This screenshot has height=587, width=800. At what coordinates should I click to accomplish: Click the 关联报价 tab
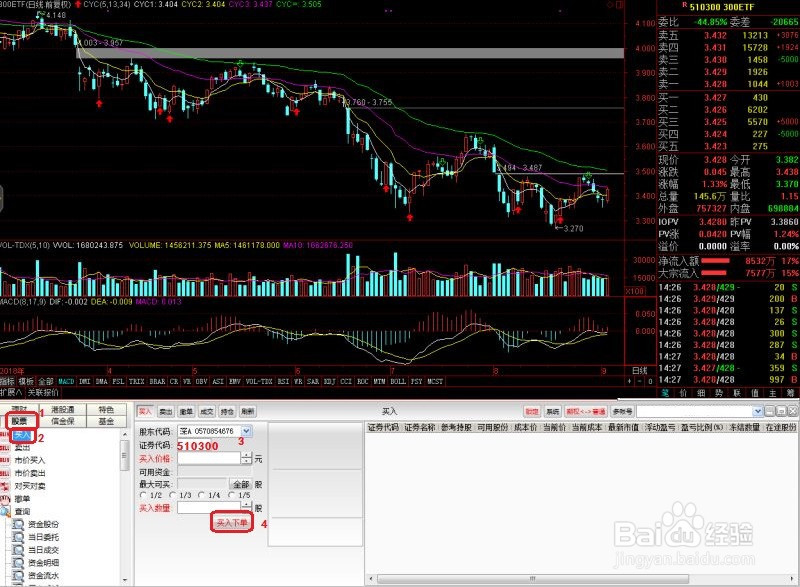coord(43,392)
